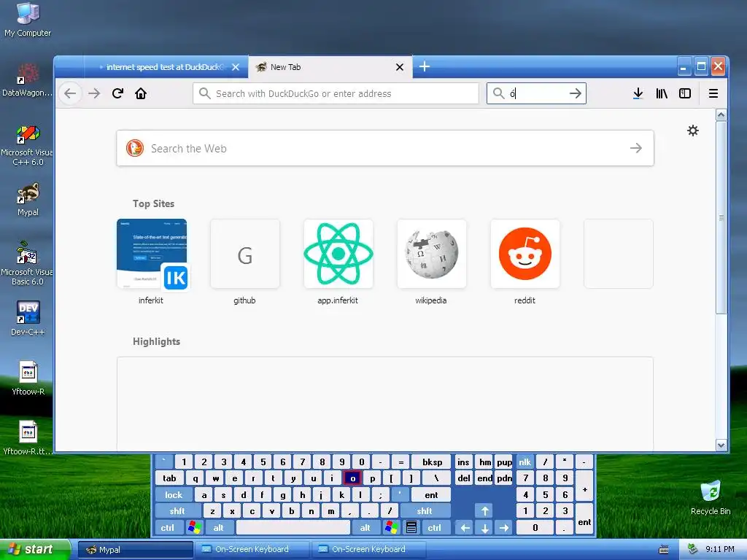The width and height of the screenshot is (747, 560).
Task: Open My Computer desktop icon
Action: tap(28, 19)
